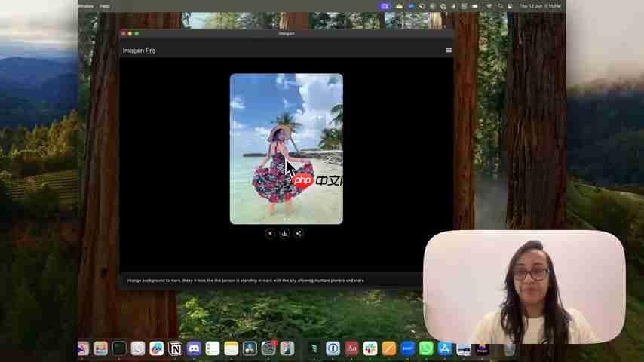
Task: Click the Imogen window title bar text
Action: point(287,34)
